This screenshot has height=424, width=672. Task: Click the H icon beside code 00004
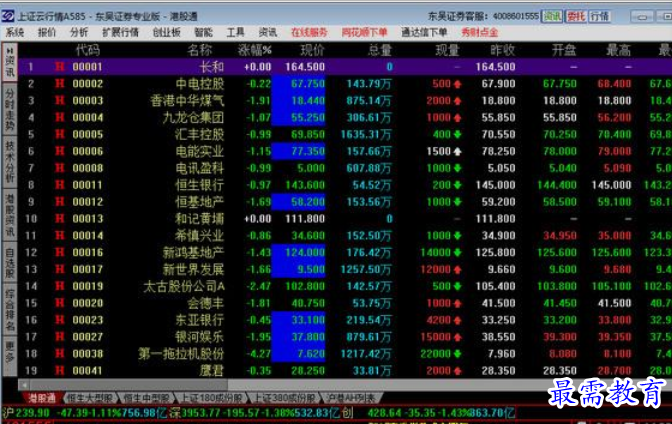pos(60,117)
